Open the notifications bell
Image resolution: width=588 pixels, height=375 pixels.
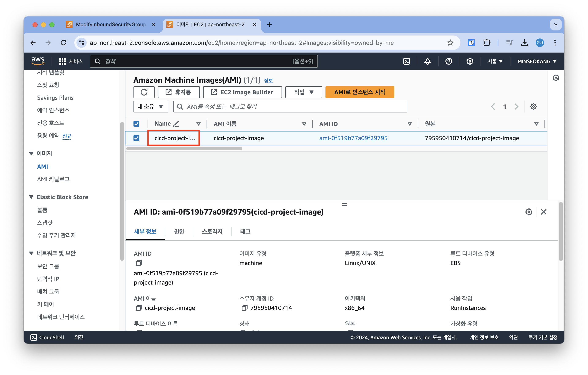tap(427, 61)
